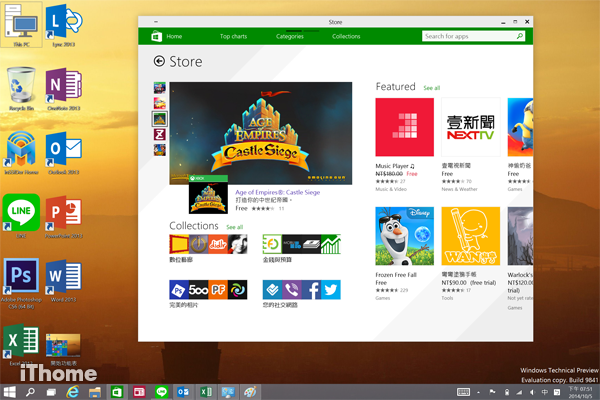Click the touch keyboard icon in system tray

pos(463,392)
